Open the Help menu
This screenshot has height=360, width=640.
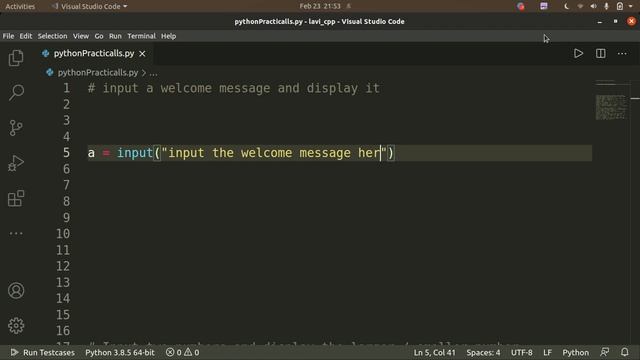coord(168,36)
